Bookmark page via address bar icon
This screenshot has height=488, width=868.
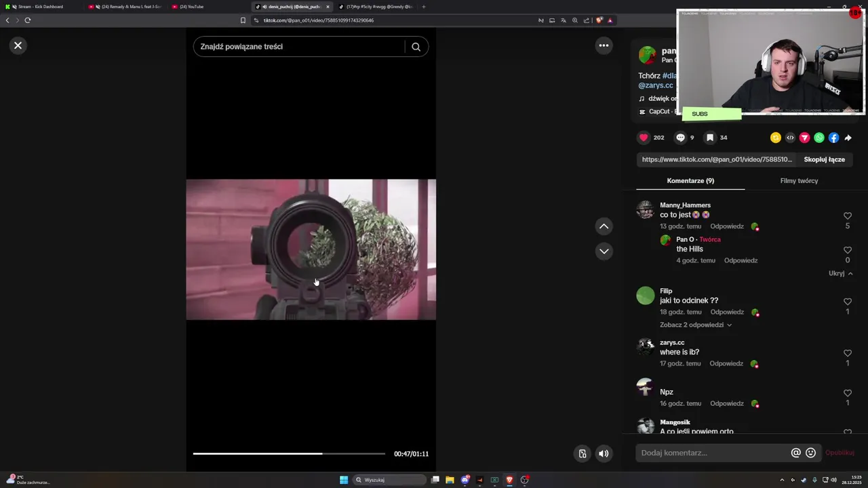[x=243, y=20]
